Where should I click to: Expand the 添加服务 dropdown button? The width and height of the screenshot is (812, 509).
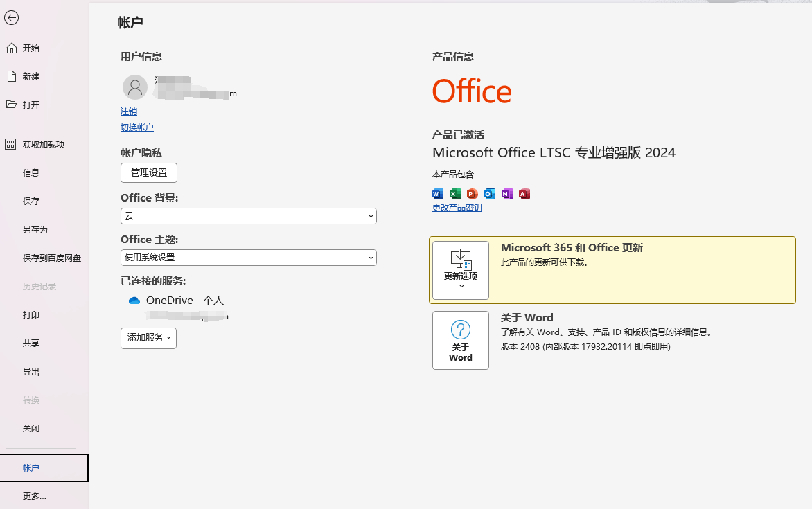tap(149, 338)
